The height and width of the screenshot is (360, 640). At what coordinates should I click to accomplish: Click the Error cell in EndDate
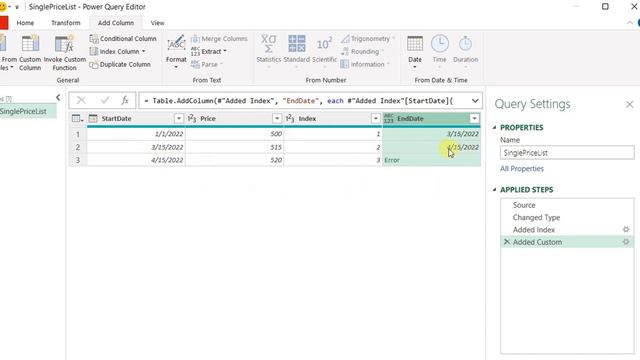pos(431,160)
